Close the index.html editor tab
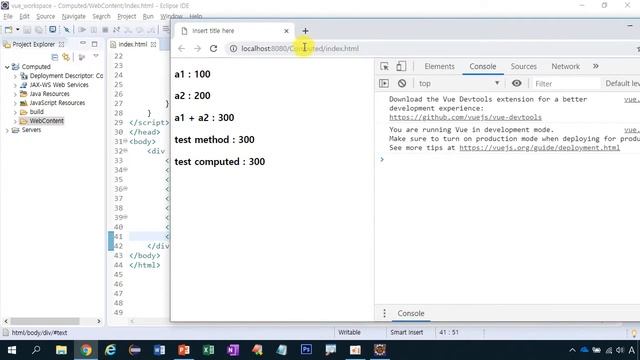This screenshot has width=640, height=360. [x=153, y=44]
